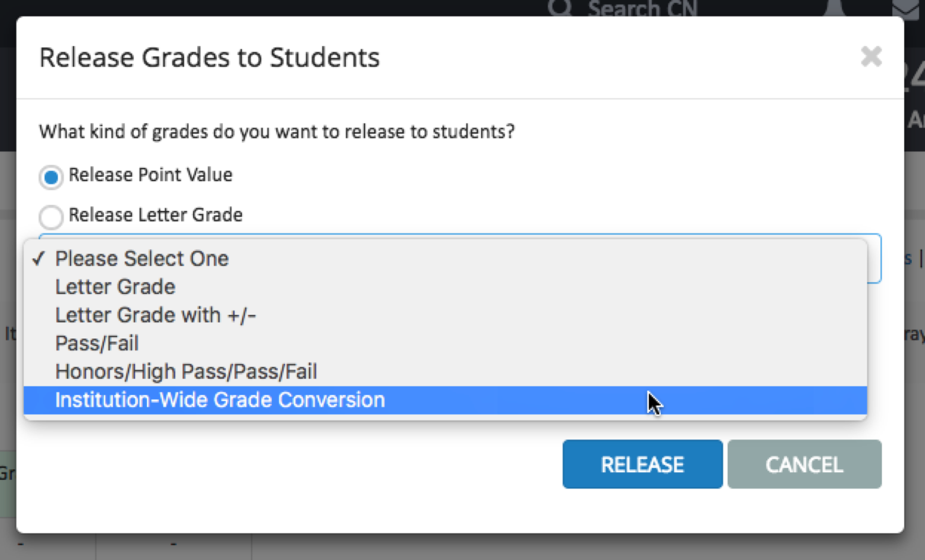Viewport: 925px width, 560px height.
Task: Click the grayed Cancel action area
Action: pyautogui.click(x=804, y=464)
